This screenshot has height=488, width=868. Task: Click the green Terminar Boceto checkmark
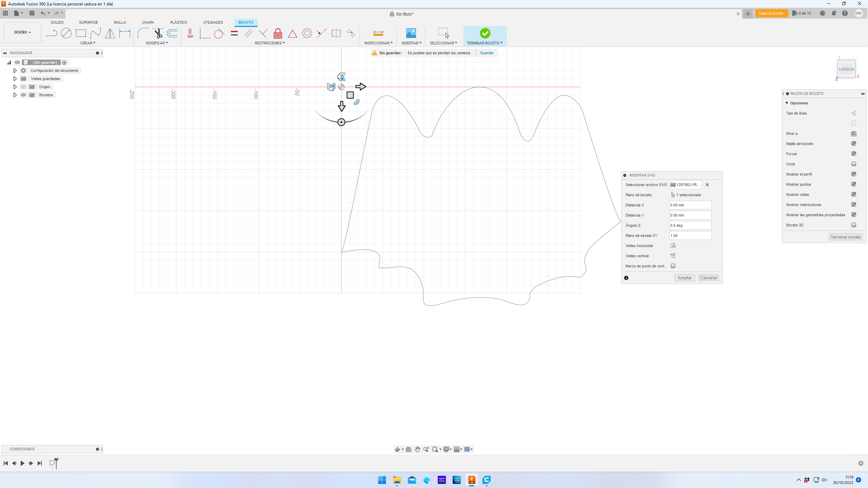(x=485, y=33)
